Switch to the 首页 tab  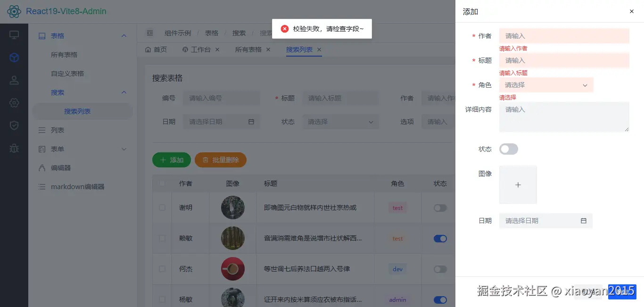pos(156,50)
